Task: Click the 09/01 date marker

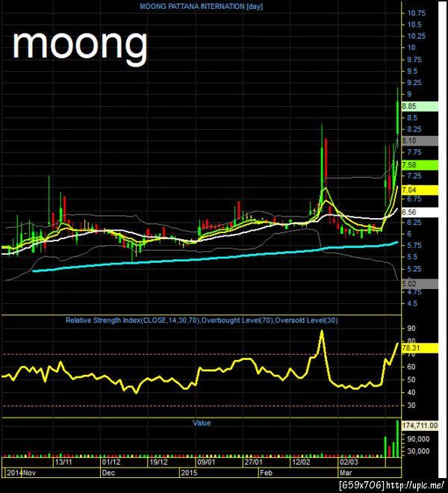Action: (206, 462)
